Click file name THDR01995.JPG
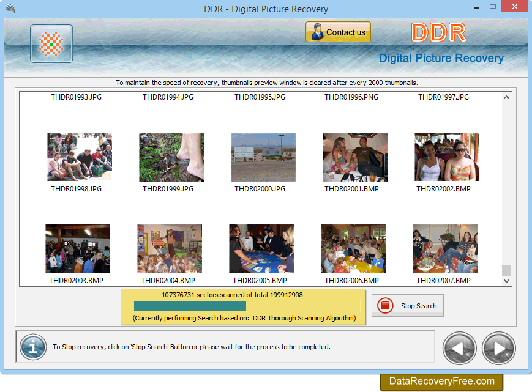The height and width of the screenshot is (392, 532). tap(260, 97)
